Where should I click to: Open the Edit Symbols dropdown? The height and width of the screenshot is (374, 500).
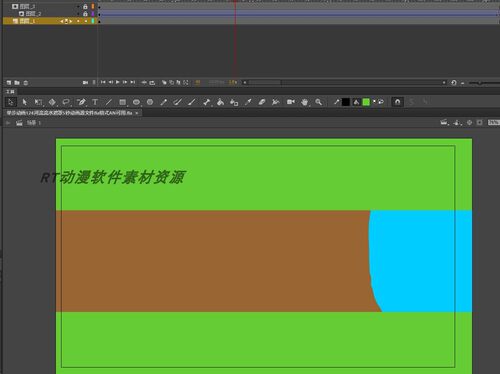click(x=457, y=123)
